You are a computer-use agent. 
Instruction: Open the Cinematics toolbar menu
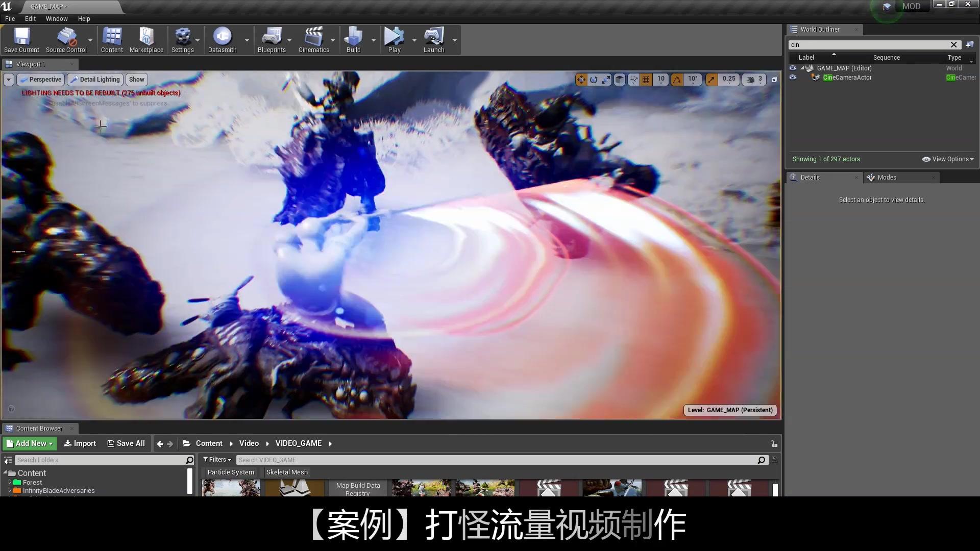click(313, 40)
